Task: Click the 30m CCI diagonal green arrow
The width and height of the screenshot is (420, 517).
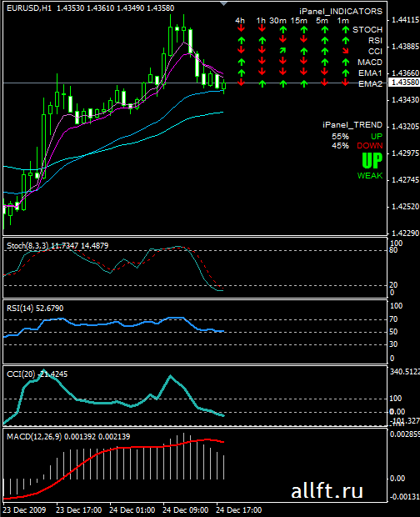Action: [282, 51]
